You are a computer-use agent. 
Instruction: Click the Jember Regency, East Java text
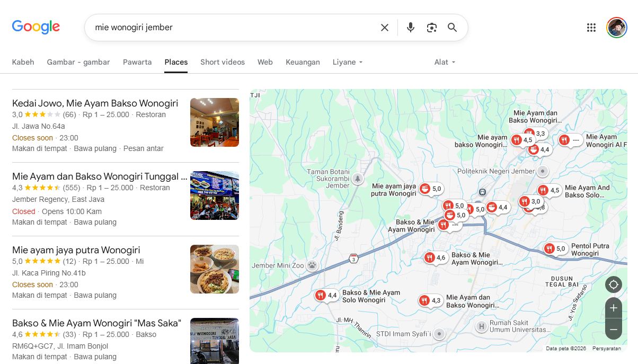coord(58,199)
